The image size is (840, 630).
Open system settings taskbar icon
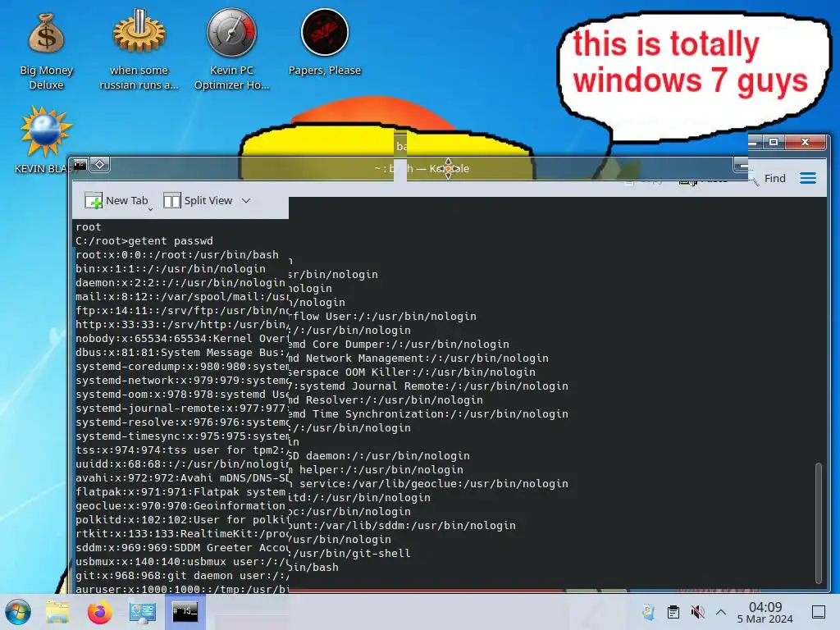click(143, 612)
